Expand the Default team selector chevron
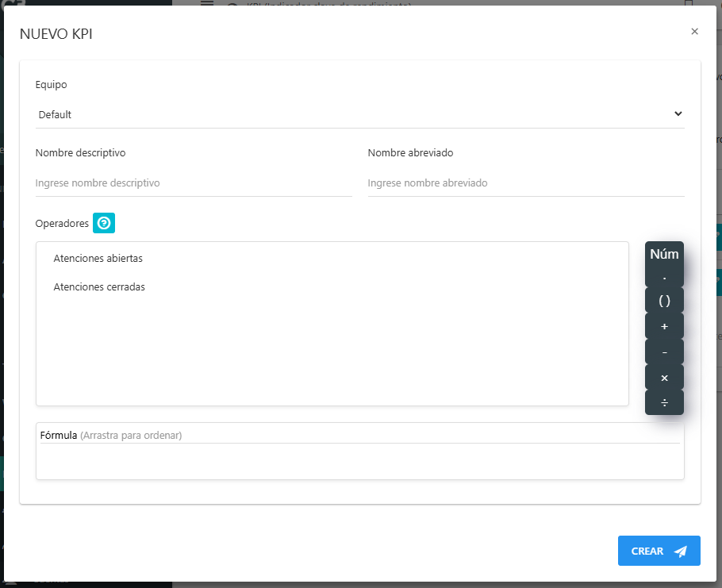 [x=678, y=113]
